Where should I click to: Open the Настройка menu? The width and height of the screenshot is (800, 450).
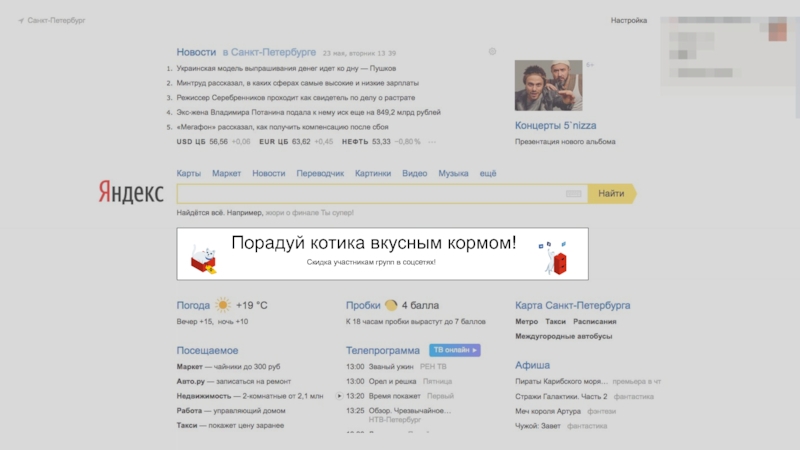629,20
